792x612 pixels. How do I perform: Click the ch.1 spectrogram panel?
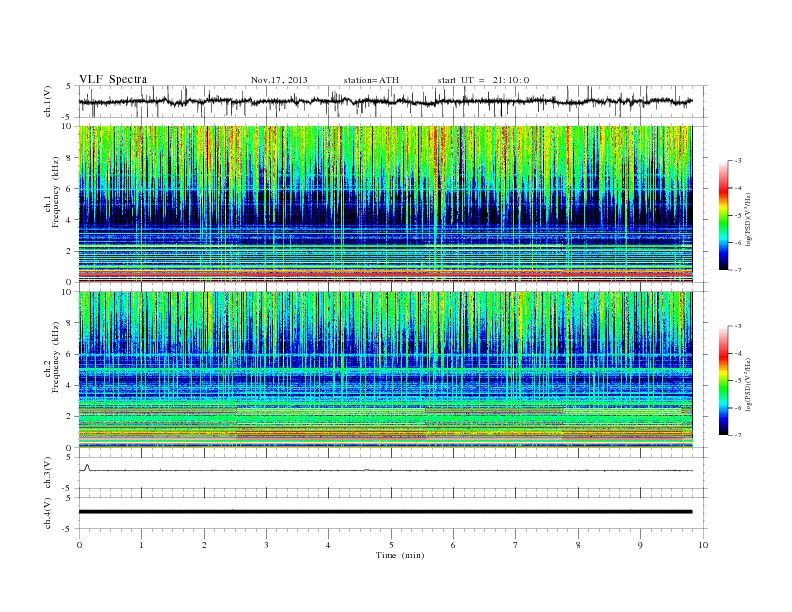pyautogui.click(x=385, y=204)
